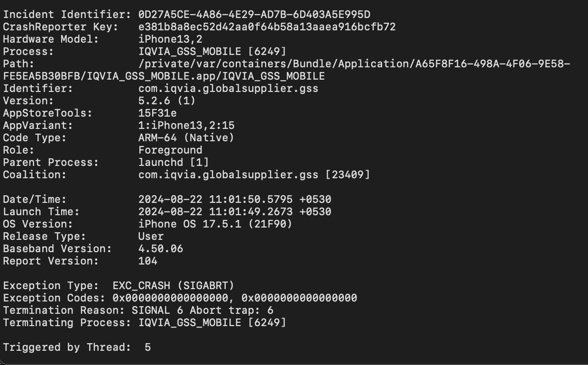Screen dimensions: 588x365
Task: Click the Process name IQVIA_GSS_MOBILE [6249]
Action: point(212,52)
